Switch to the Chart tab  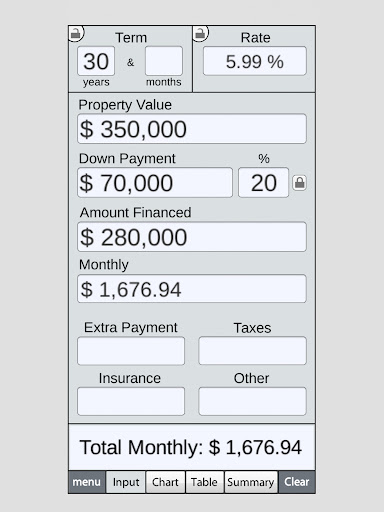click(x=165, y=482)
